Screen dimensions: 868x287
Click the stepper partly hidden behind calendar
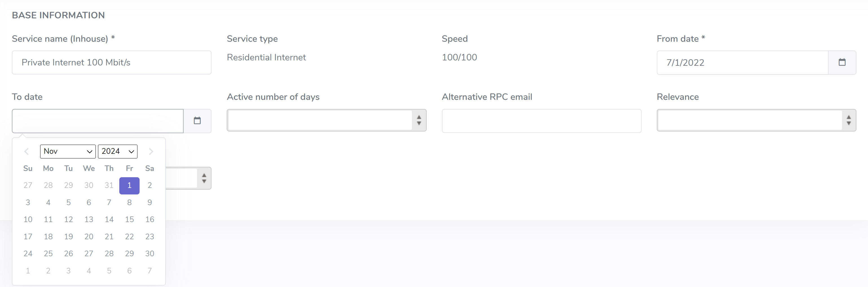(204, 178)
